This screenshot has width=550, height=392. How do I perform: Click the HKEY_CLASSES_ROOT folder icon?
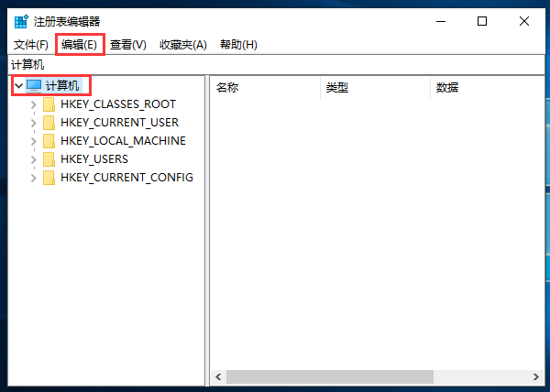point(49,104)
